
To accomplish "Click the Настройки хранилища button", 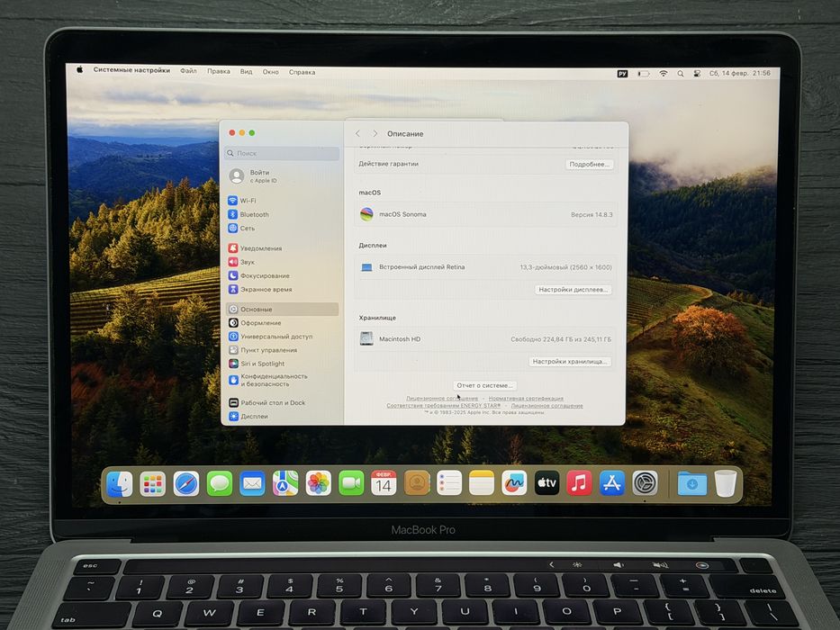I will tap(570, 362).
